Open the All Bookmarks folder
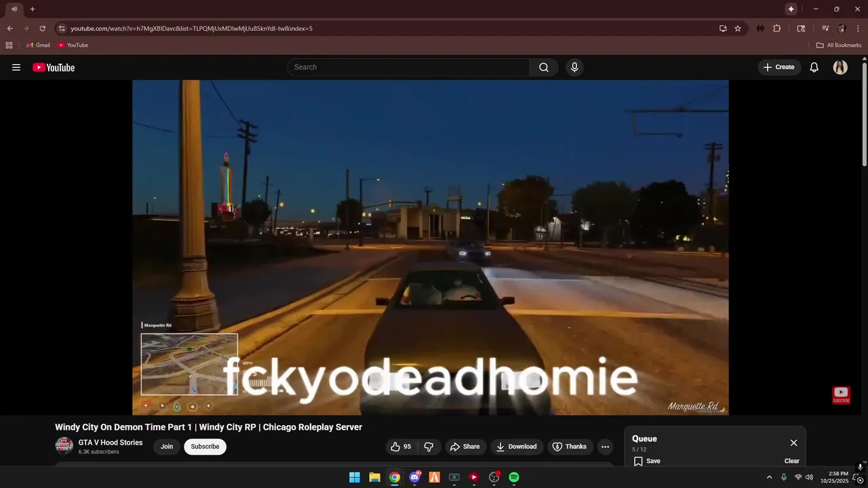Screen dimensions: 868x488 [839, 45]
